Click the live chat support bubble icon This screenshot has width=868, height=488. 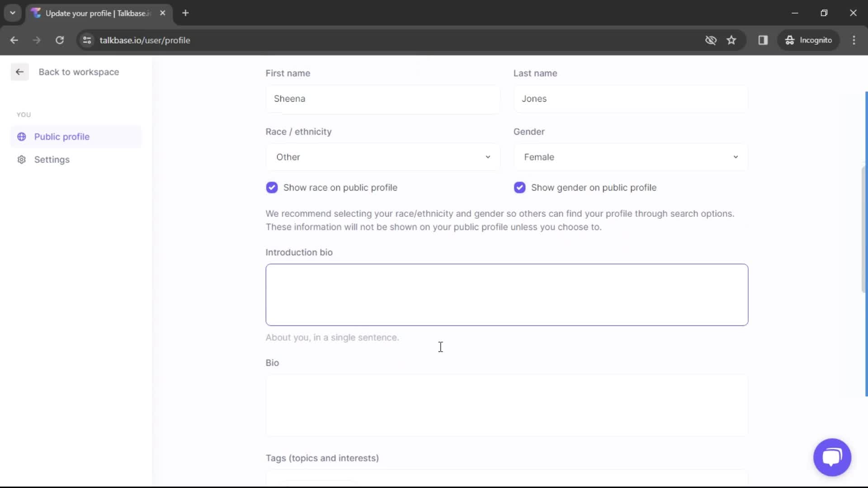pos(832,457)
